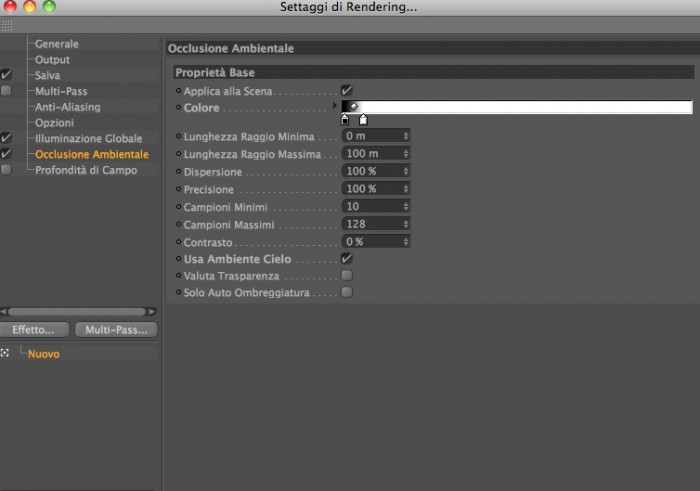
Task: Click the Campioni Minimi value field
Action: click(376, 206)
